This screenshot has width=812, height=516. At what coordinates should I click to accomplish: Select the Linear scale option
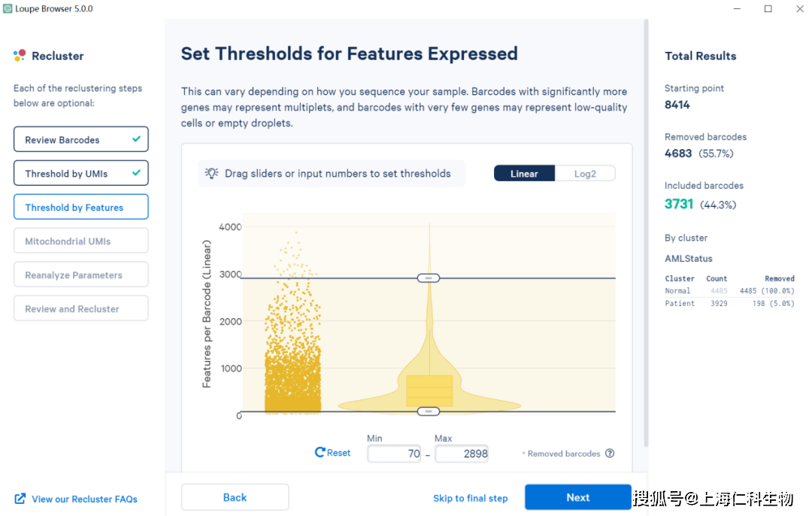click(524, 174)
